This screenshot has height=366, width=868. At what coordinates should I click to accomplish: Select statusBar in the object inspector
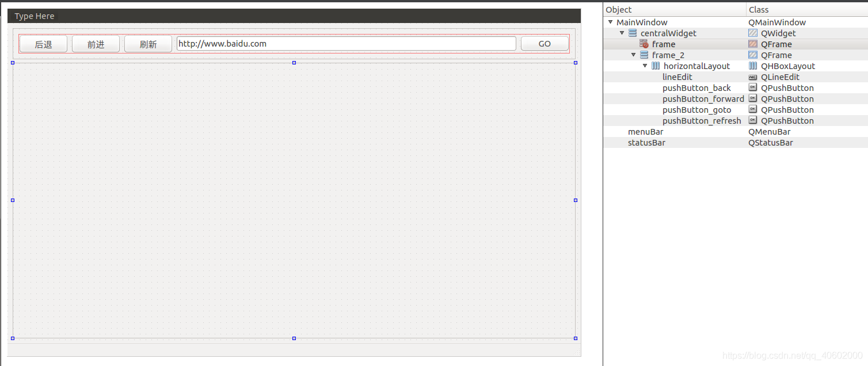coord(646,142)
